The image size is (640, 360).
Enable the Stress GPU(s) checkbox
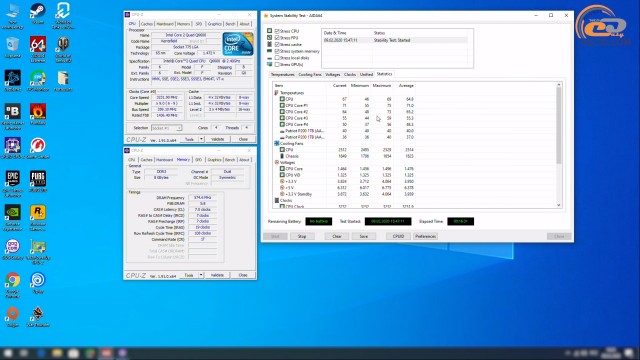tap(277, 64)
